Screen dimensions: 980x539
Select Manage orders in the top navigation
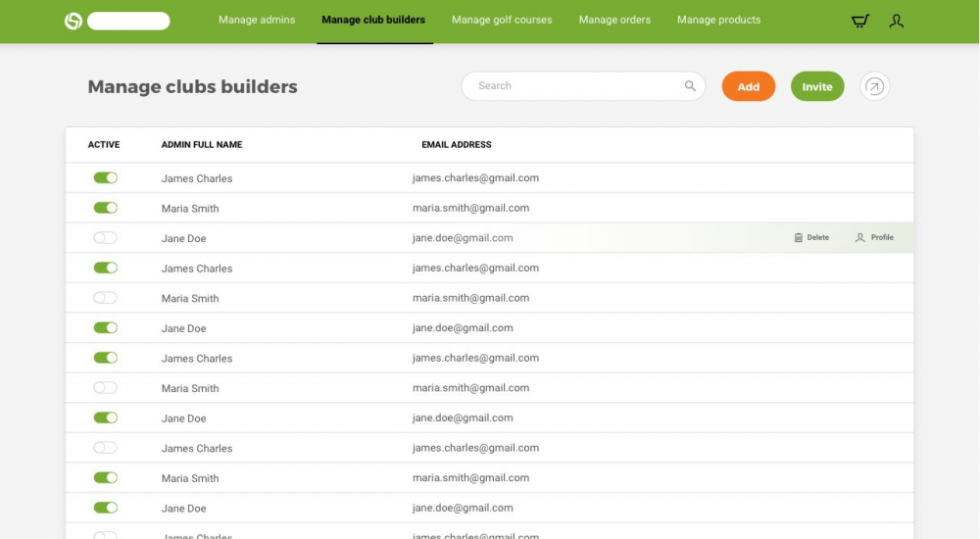coord(614,20)
